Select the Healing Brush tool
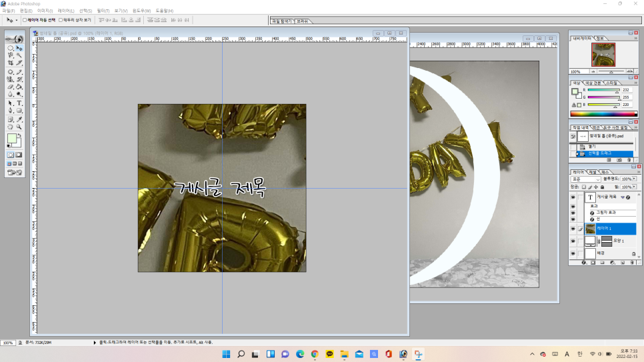 pyautogui.click(x=10, y=72)
